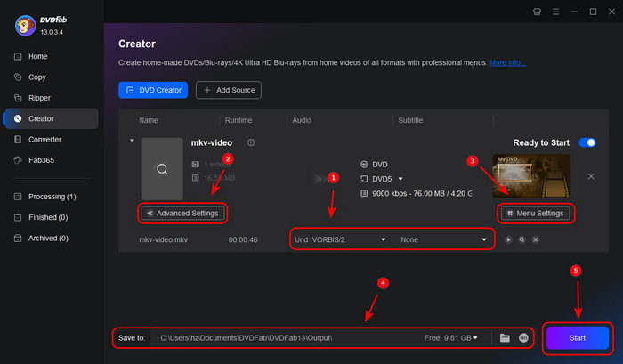Expand the DVD5 disc size dropdown
623x364 pixels.
[400, 178]
